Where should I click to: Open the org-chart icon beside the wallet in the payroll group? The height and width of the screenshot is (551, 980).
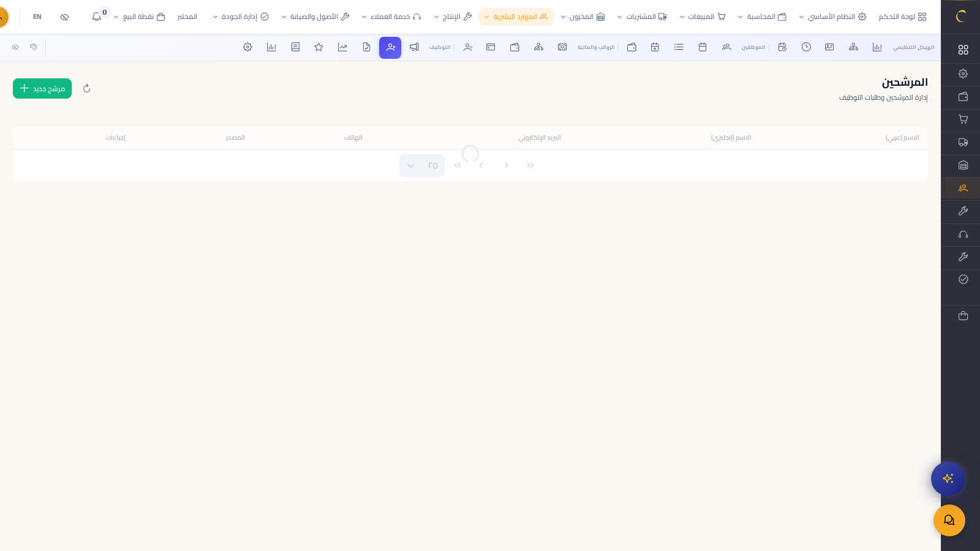click(538, 47)
